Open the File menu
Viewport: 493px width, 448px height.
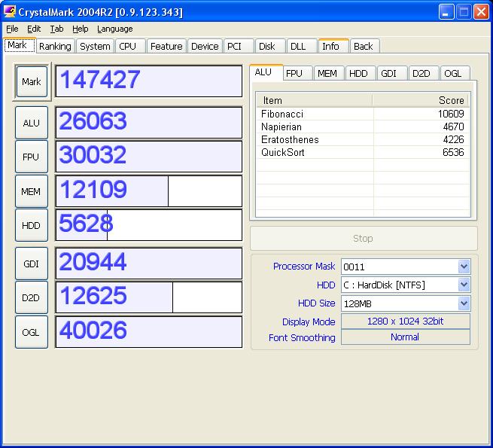click(x=12, y=29)
